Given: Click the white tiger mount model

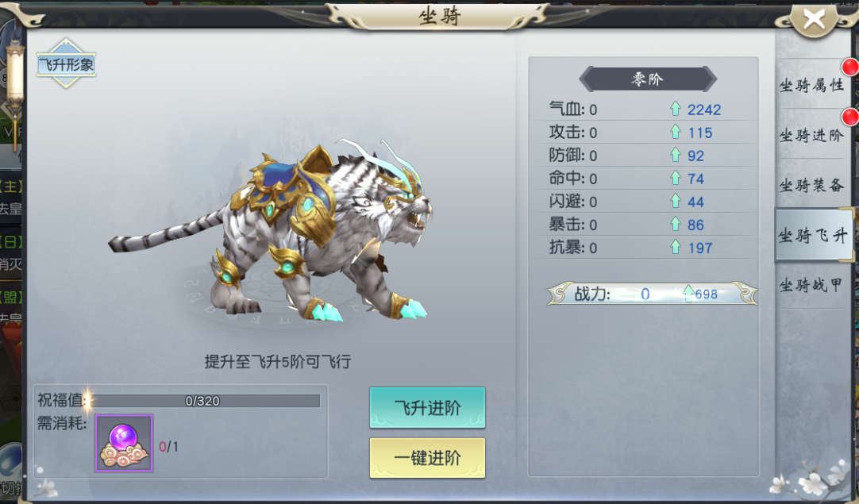Looking at the screenshot, I should 270,231.
